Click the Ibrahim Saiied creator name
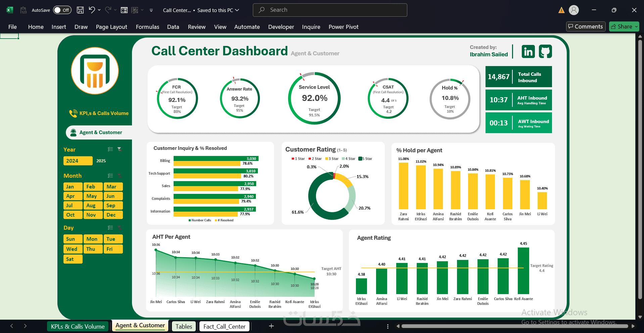This screenshot has width=644, height=333. pos(489,54)
